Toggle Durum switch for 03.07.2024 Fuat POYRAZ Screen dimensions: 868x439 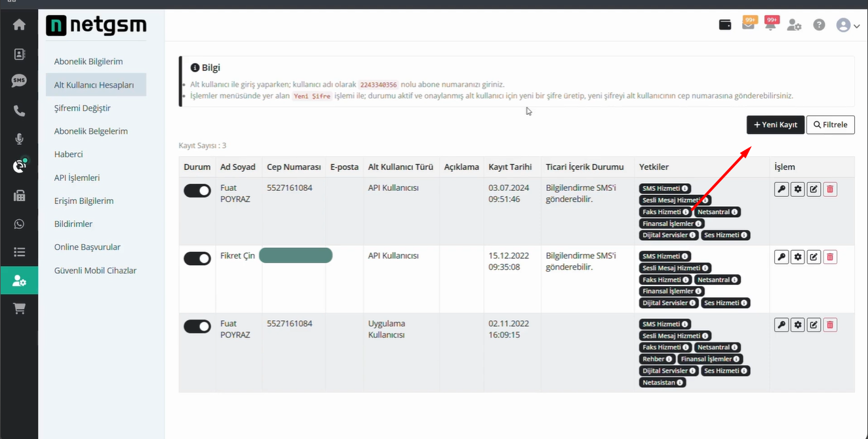197,190
